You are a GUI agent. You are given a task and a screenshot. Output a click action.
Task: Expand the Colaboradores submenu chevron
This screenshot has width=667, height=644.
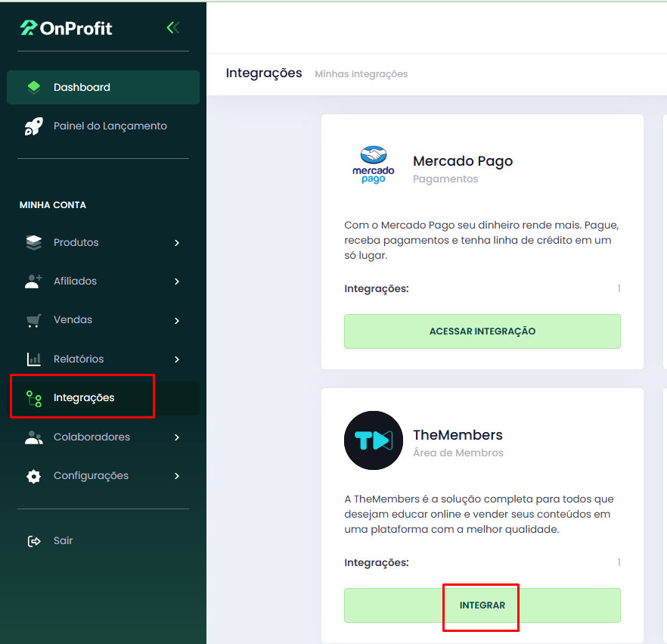point(177,437)
